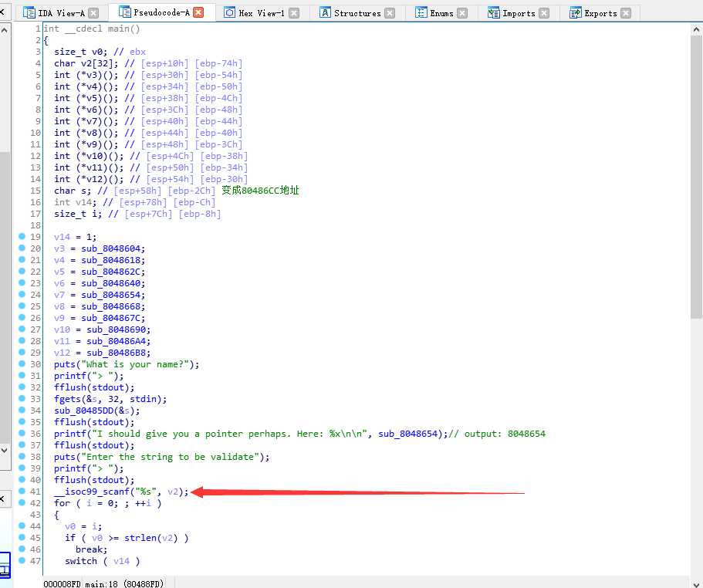The width and height of the screenshot is (703, 588).
Task: Switch to the Enums tab
Action: (x=441, y=13)
